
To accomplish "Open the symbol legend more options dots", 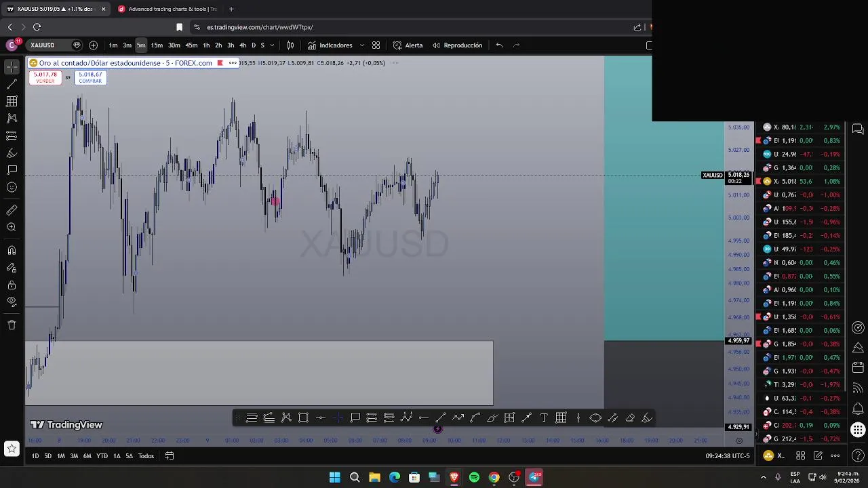I will (233, 63).
